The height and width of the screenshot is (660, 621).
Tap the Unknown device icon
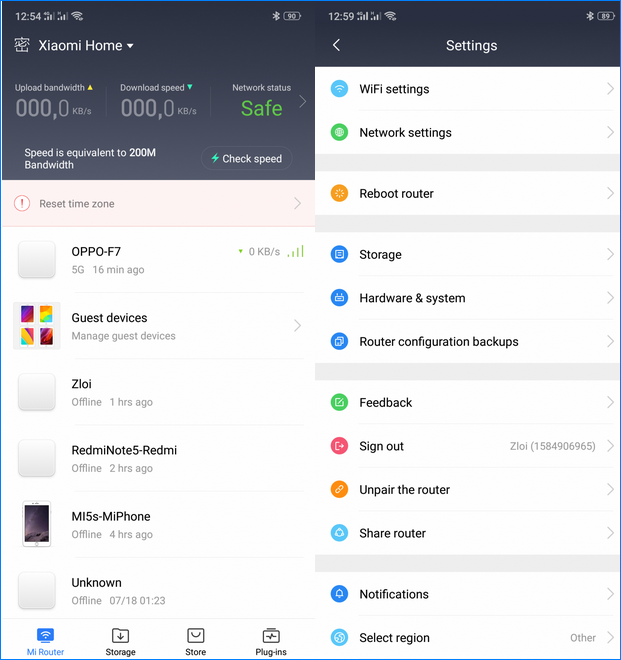[x=37, y=590]
